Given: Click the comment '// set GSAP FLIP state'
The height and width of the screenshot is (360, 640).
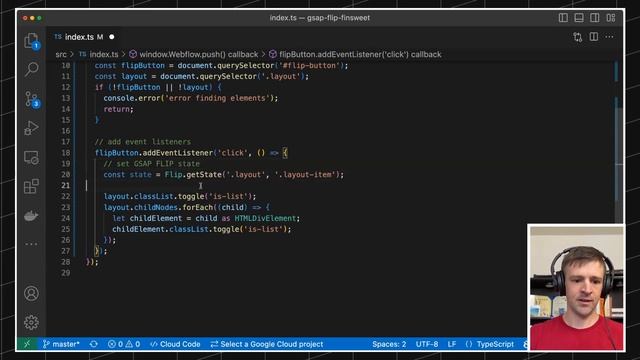Looking at the screenshot, I should [x=151, y=164].
